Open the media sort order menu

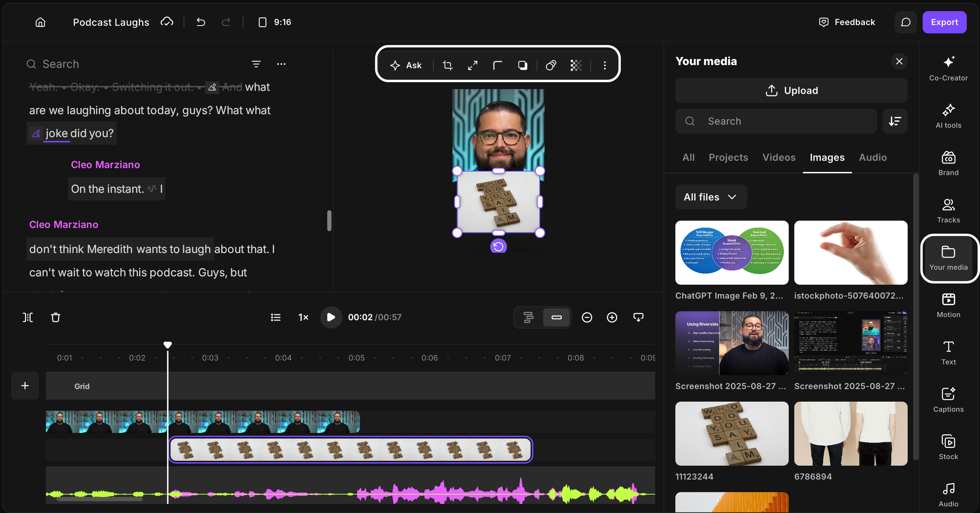(x=895, y=121)
